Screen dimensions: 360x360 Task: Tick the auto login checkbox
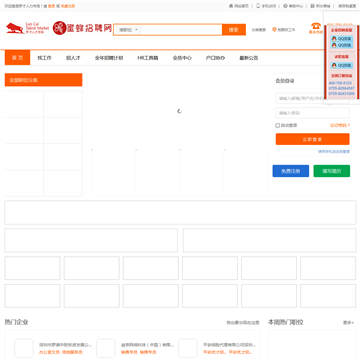pyautogui.click(x=277, y=126)
